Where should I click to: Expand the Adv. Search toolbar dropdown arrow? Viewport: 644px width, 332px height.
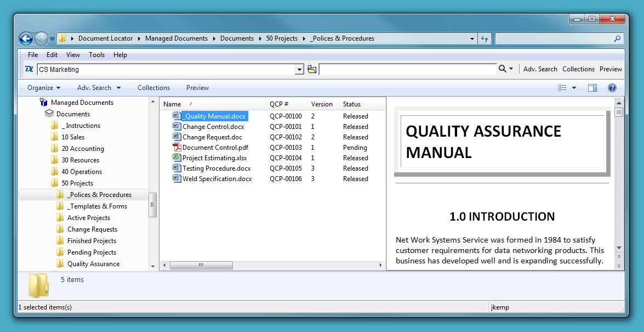[118, 88]
